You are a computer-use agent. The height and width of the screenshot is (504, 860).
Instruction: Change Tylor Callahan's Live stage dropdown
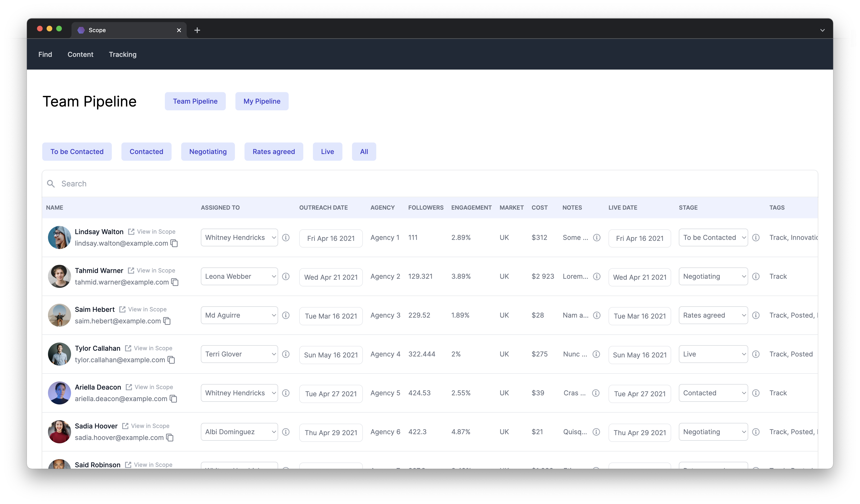(x=713, y=354)
